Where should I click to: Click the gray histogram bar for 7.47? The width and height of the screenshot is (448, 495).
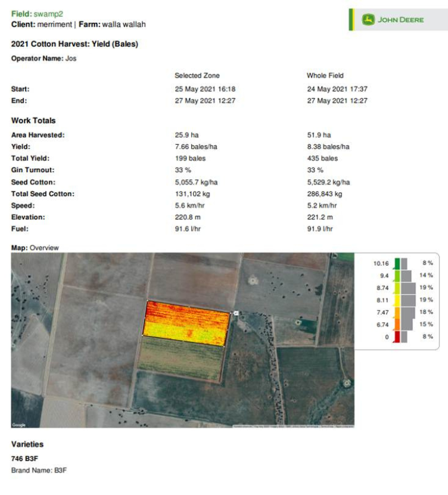(407, 312)
